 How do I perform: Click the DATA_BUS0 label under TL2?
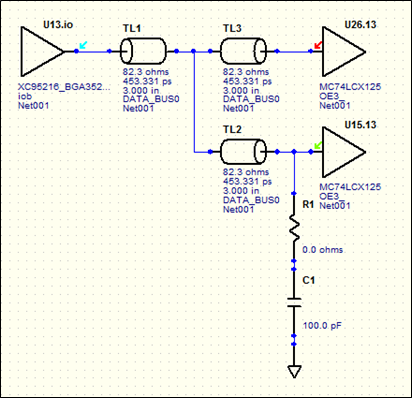251,200
